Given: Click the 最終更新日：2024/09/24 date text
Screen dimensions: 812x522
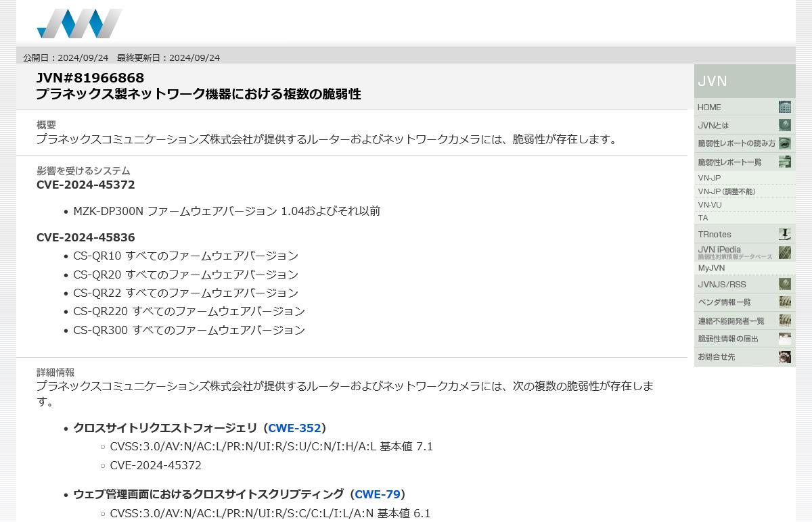Looking at the screenshot, I should point(168,57).
